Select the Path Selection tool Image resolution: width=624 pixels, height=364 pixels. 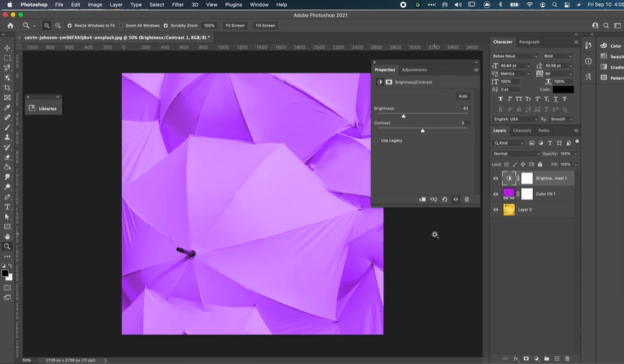pyautogui.click(x=7, y=217)
